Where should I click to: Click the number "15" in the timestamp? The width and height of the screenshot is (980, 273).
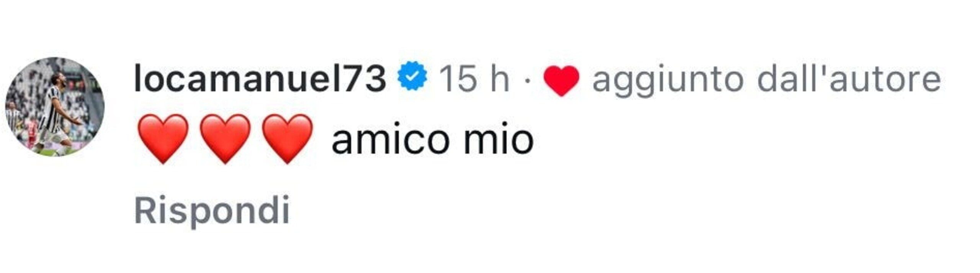pos(458,79)
